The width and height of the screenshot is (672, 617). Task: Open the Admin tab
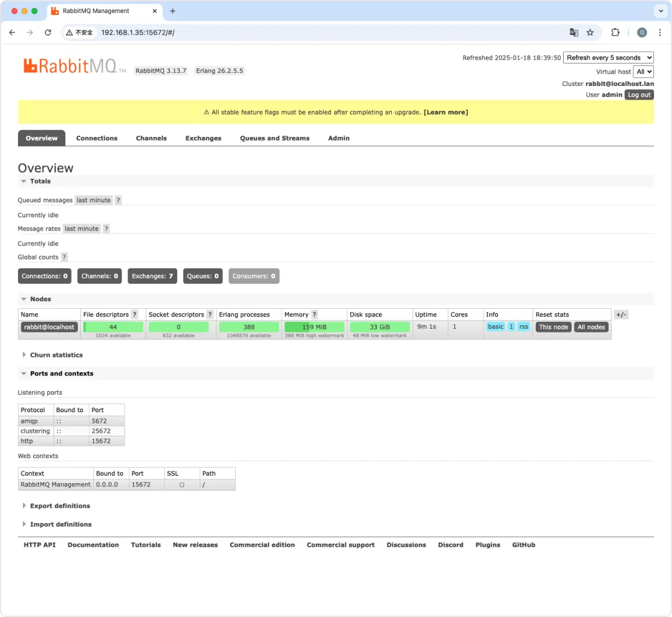338,138
